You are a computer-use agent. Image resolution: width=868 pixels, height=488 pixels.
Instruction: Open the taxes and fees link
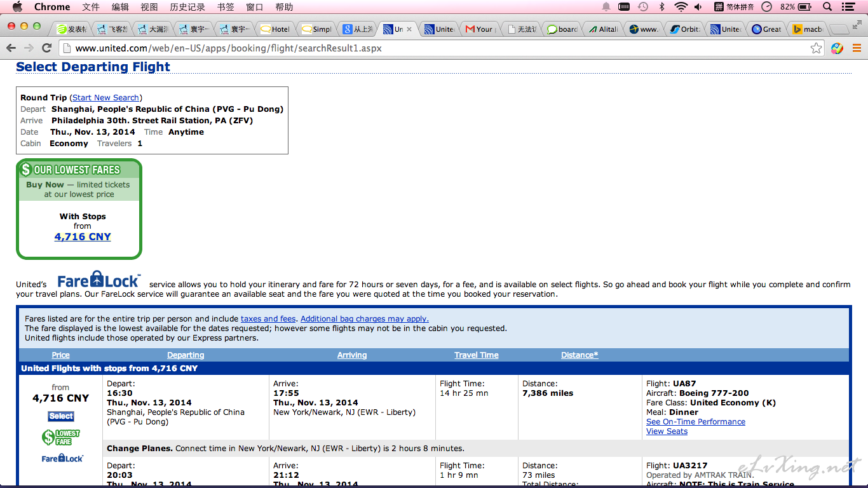268,319
